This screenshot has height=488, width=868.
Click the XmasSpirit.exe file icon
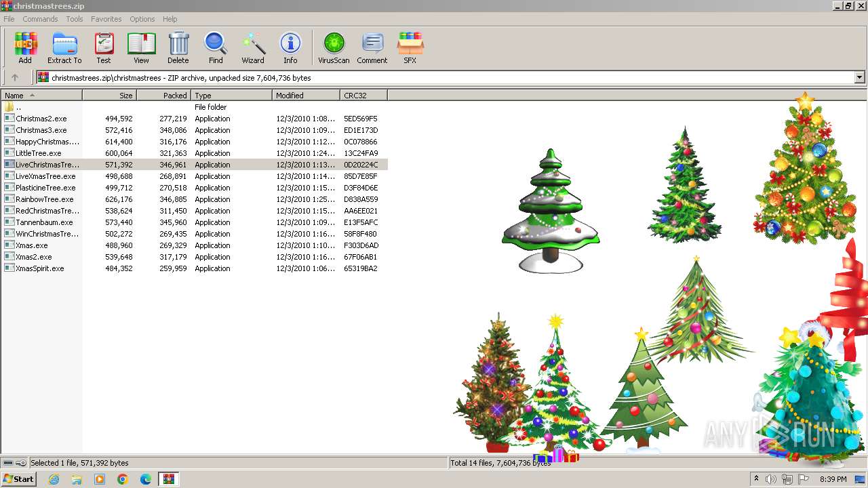tap(9, 268)
